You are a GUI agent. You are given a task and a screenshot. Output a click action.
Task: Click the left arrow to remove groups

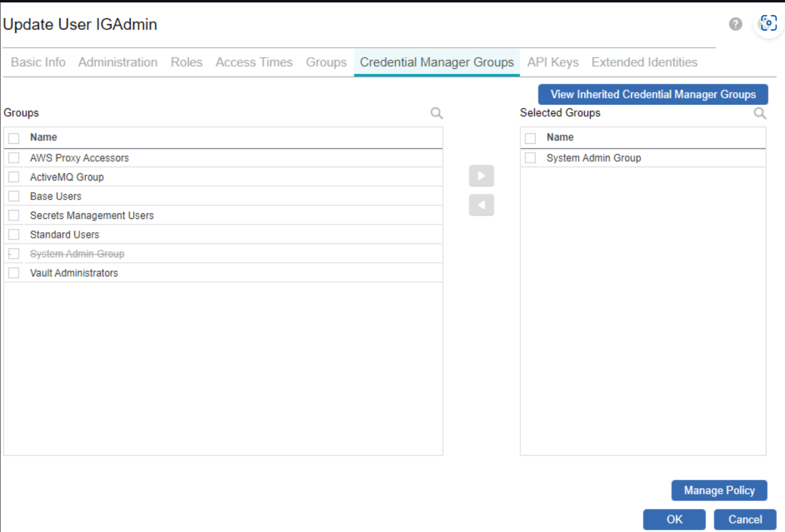click(481, 205)
